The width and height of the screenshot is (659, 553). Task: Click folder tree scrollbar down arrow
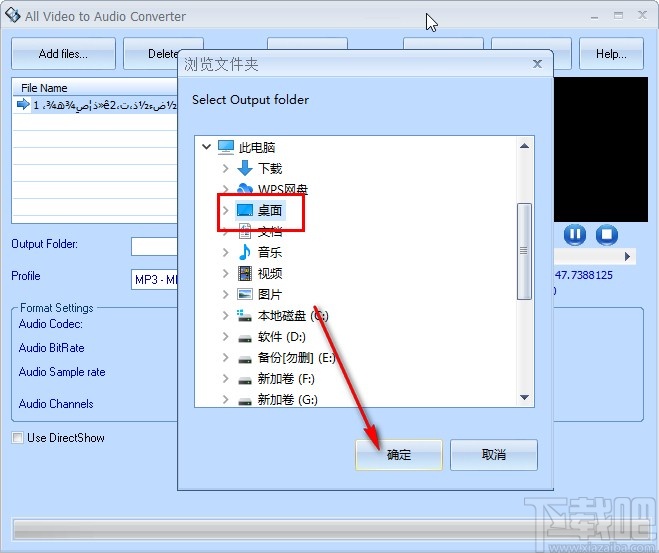524,397
